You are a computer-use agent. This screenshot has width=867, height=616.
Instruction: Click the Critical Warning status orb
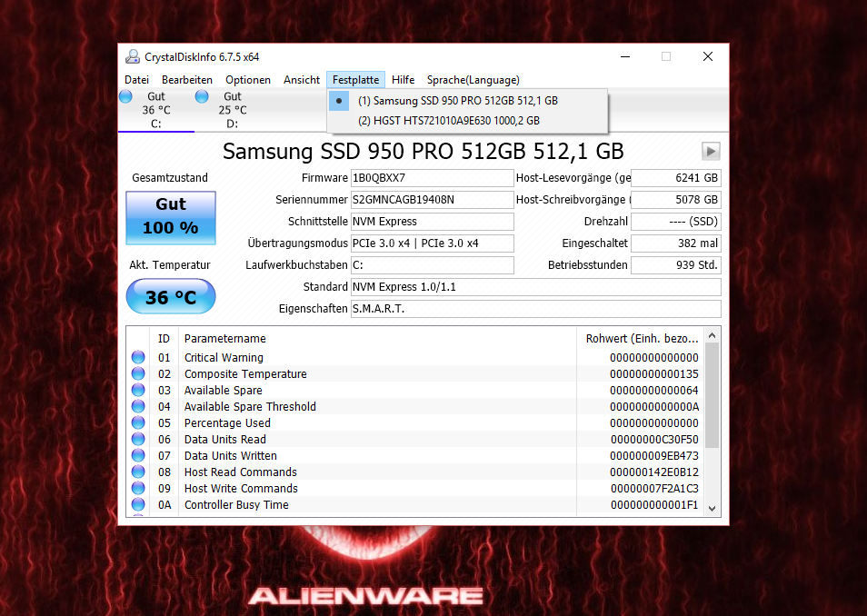(x=138, y=358)
